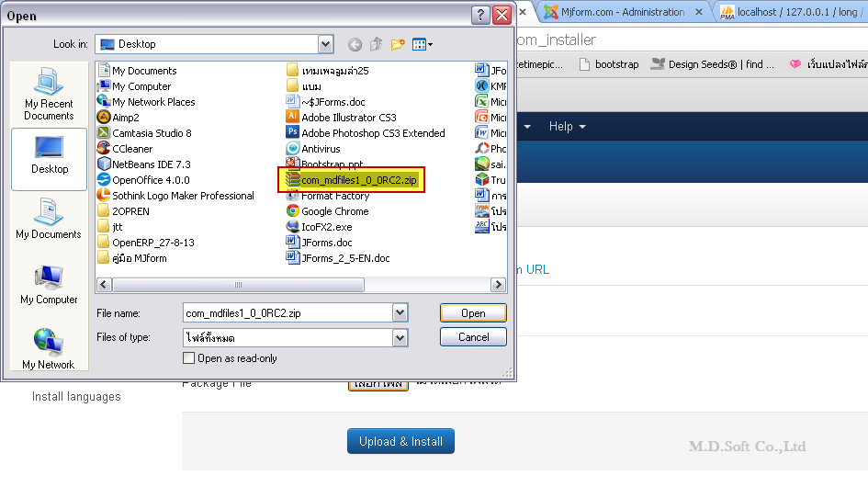Select IcoFX2.exe file
The image size is (868, 487).
319,227
